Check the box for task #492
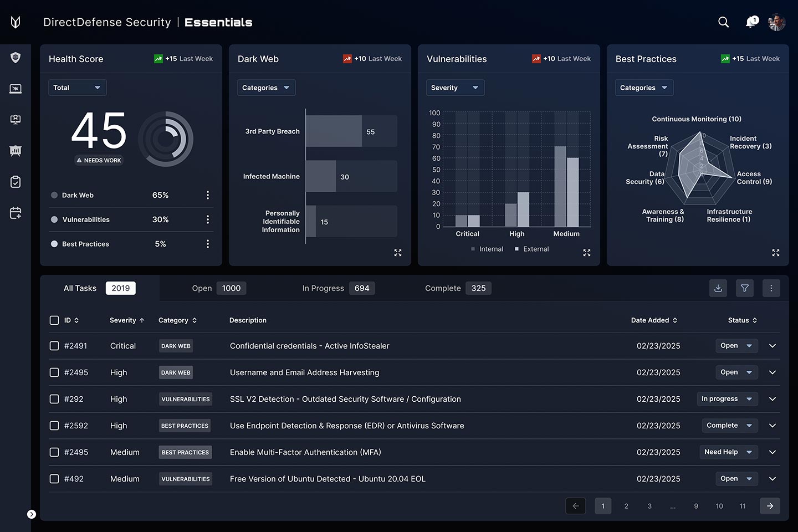The image size is (798, 532). click(54, 479)
